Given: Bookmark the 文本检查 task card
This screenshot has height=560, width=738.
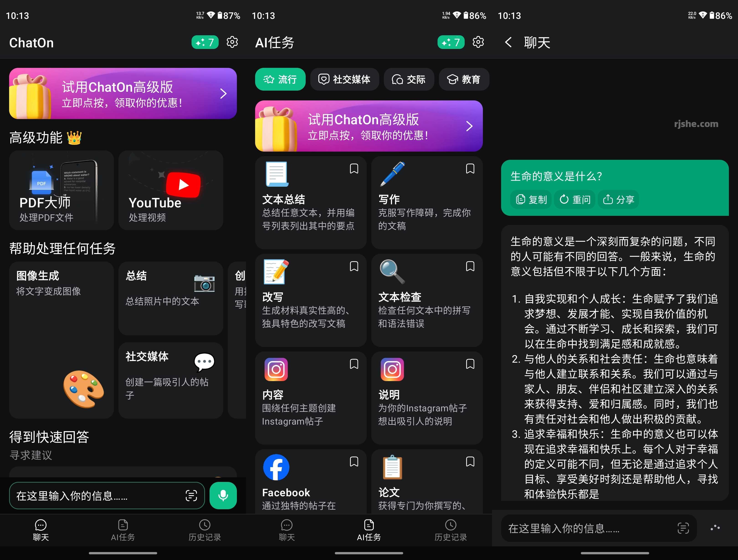Looking at the screenshot, I should 470,267.
